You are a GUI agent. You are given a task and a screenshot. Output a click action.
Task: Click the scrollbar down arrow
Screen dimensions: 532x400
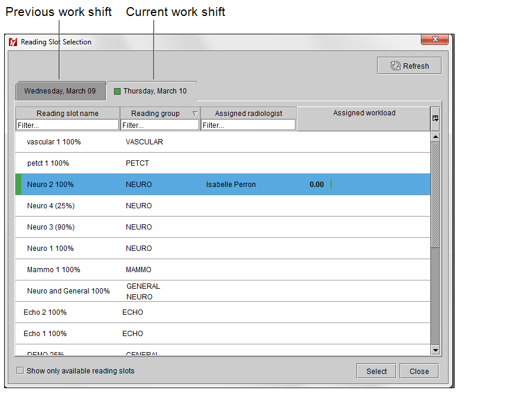coord(435,350)
